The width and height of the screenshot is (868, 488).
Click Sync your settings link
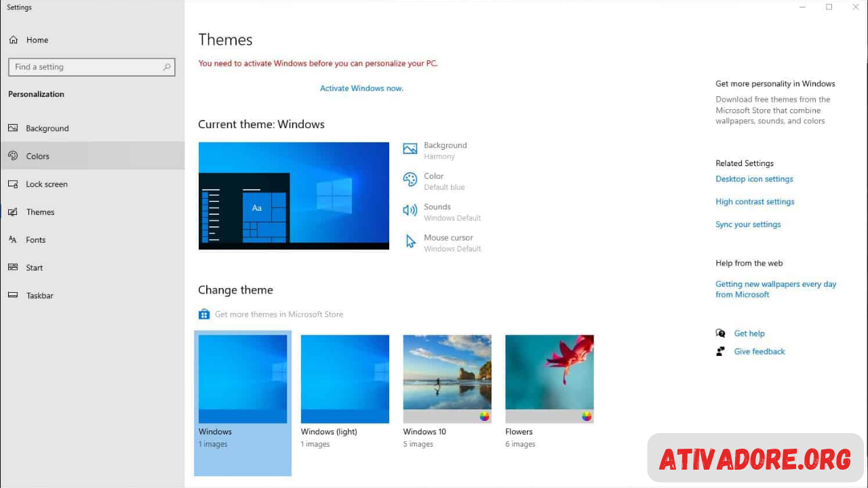(748, 224)
